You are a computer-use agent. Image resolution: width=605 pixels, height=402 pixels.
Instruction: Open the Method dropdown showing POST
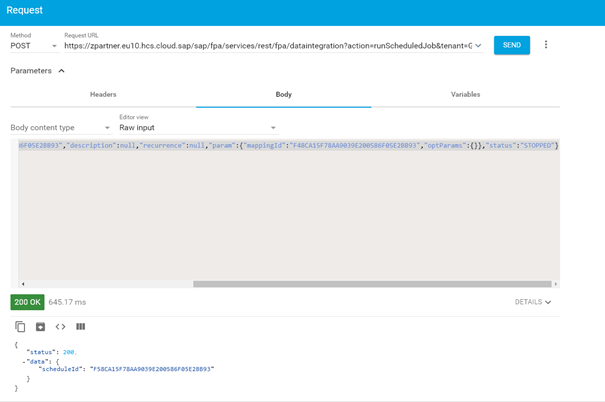point(34,46)
